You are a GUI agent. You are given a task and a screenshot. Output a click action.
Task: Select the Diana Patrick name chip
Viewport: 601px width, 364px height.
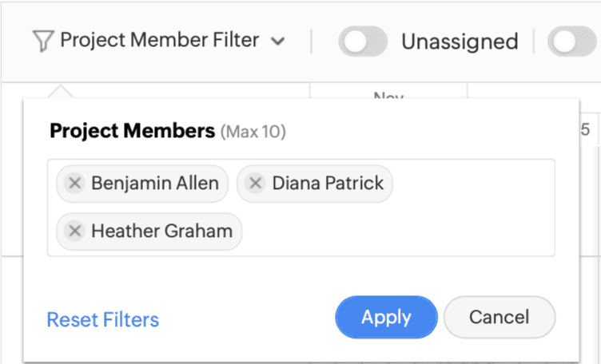click(328, 184)
